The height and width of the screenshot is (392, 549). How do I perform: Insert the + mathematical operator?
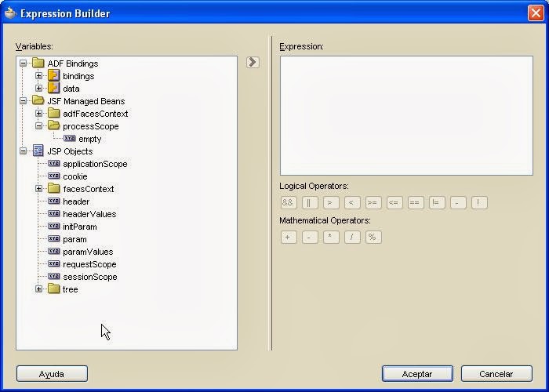click(289, 237)
